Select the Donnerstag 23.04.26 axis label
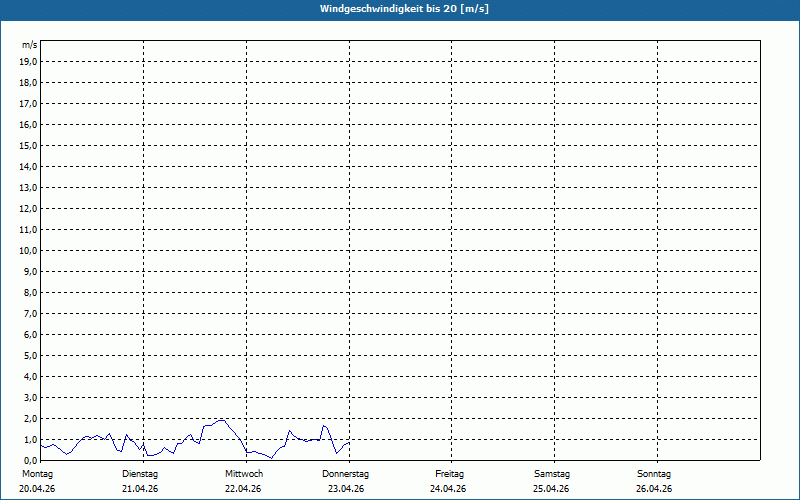The image size is (800, 500). [x=345, y=481]
